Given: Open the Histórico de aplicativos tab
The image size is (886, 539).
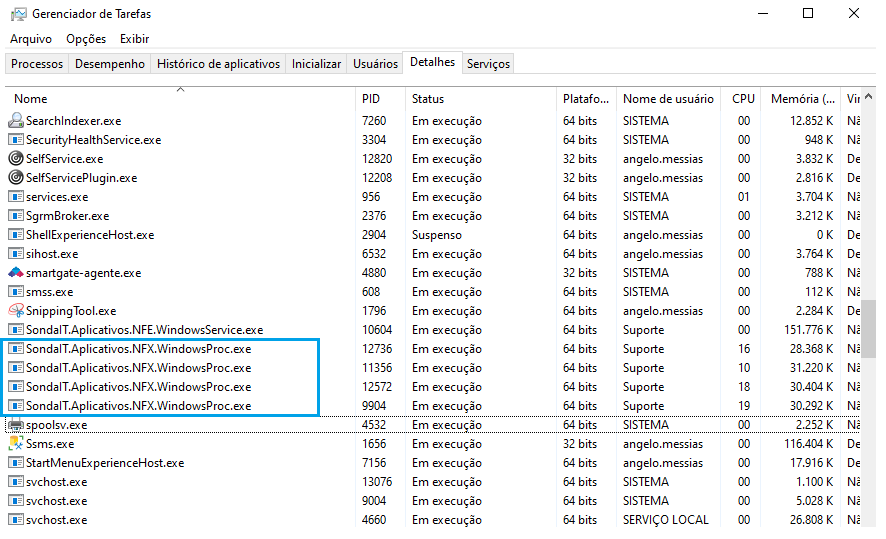Looking at the screenshot, I should pos(218,64).
